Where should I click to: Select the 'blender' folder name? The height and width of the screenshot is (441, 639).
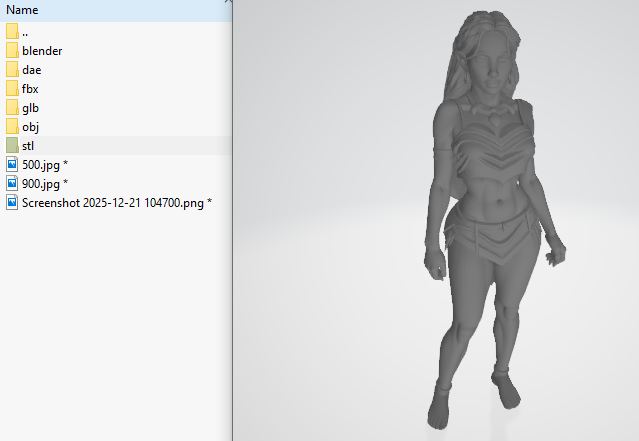pos(42,51)
